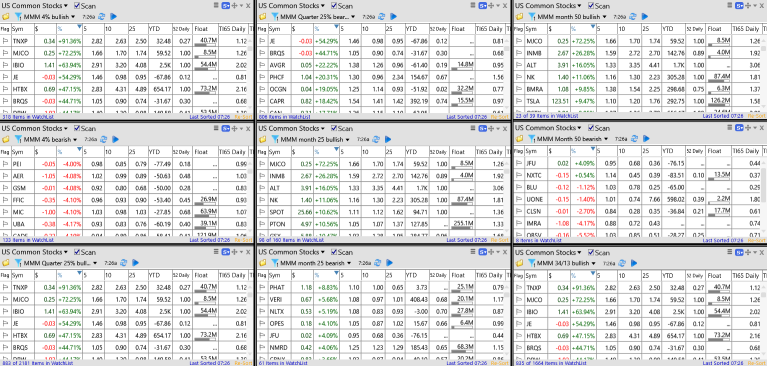The height and width of the screenshot is (366, 767).
Task: Toggle Scan checkbox in MMM month 25 bullish panel
Action: [x=334, y=128]
